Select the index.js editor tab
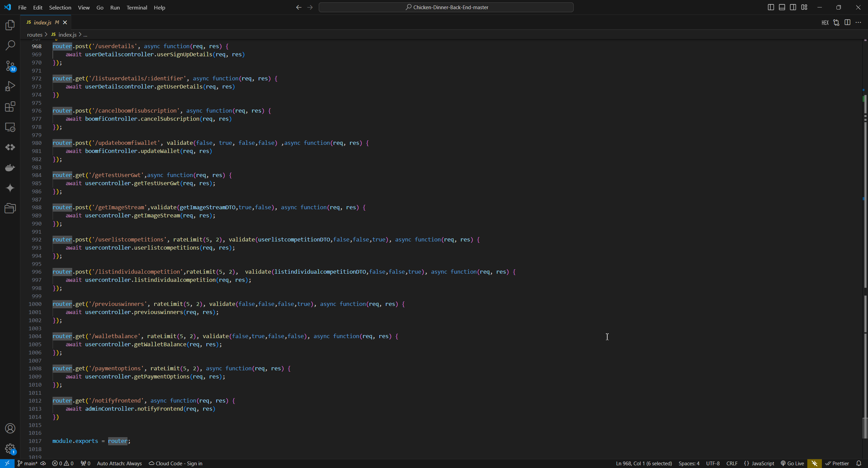868x468 pixels. click(42, 22)
